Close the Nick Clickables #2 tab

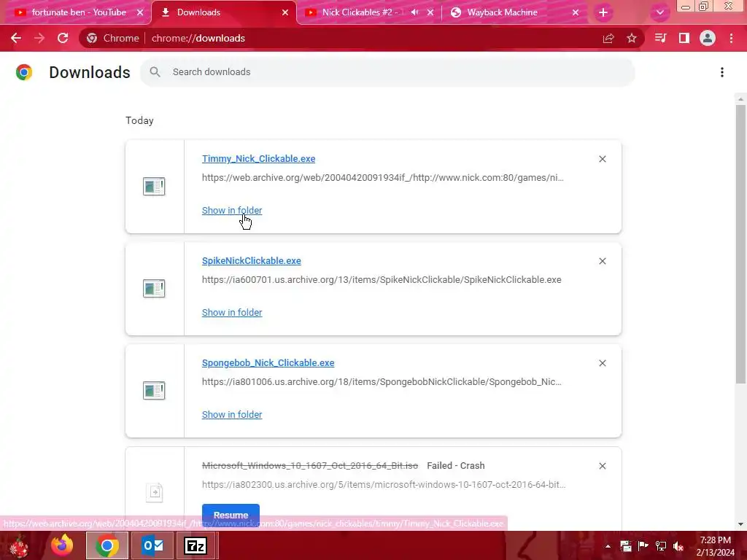tap(430, 12)
